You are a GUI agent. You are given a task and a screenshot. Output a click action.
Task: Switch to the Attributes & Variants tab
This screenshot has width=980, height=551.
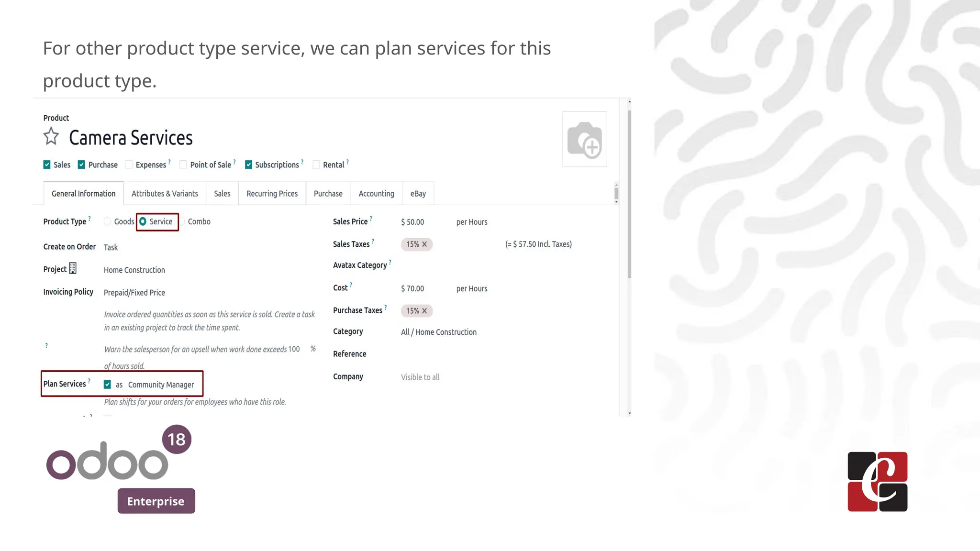165,194
